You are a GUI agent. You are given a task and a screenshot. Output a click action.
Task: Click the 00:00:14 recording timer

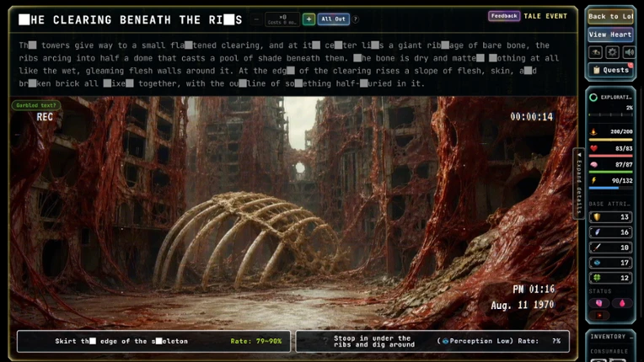point(531,117)
